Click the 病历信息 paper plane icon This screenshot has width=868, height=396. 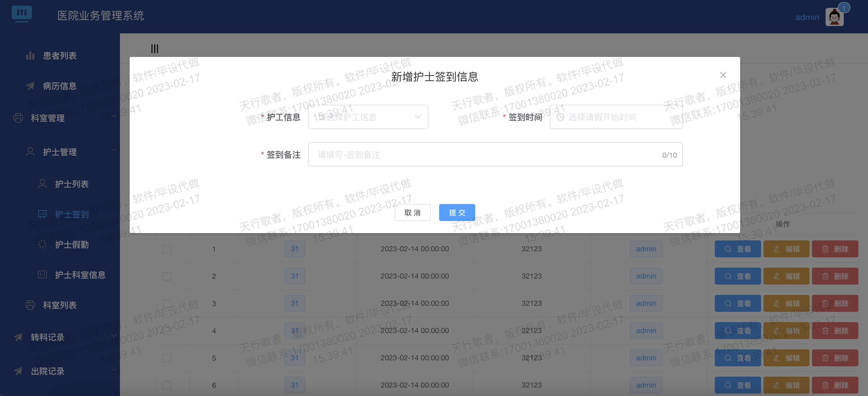[30, 86]
